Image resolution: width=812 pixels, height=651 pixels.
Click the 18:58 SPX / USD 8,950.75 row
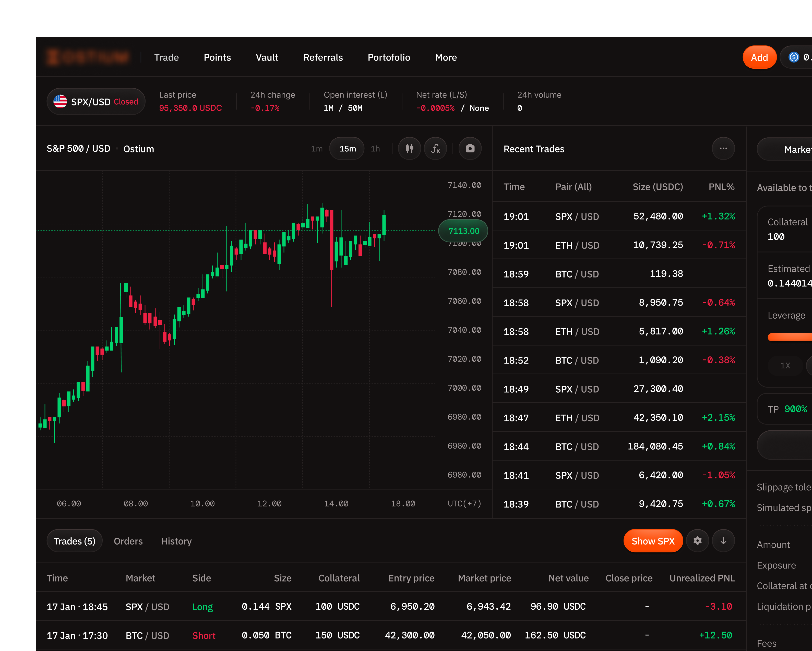point(619,303)
